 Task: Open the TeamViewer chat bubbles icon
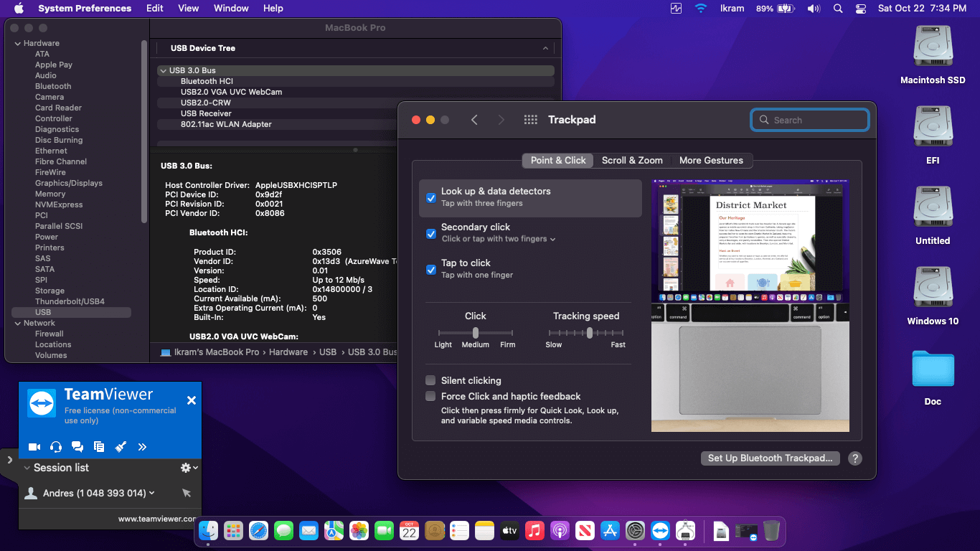[77, 447]
